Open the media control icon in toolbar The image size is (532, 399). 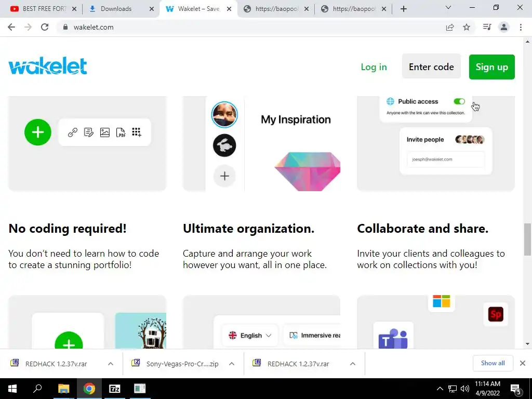(487, 27)
